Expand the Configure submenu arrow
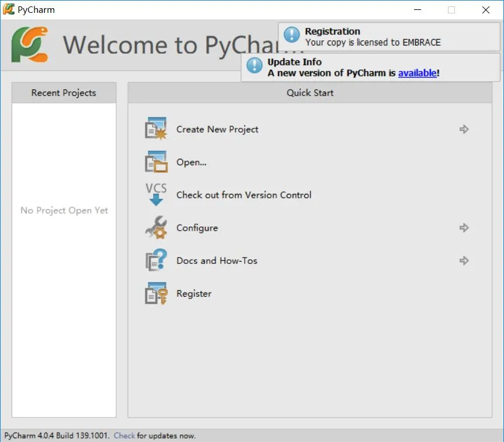The height and width of the screenshot is (442, 504). click(464, 228)
